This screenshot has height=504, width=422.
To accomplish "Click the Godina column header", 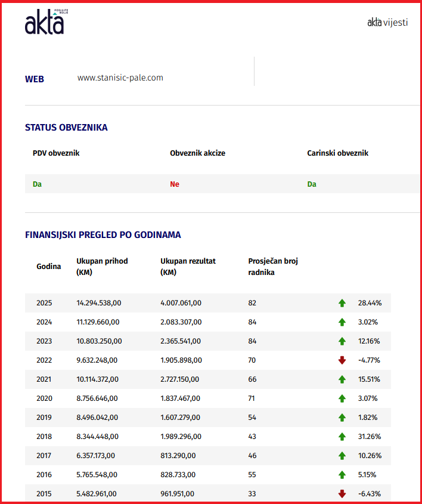I will click(x=48, y=267).
